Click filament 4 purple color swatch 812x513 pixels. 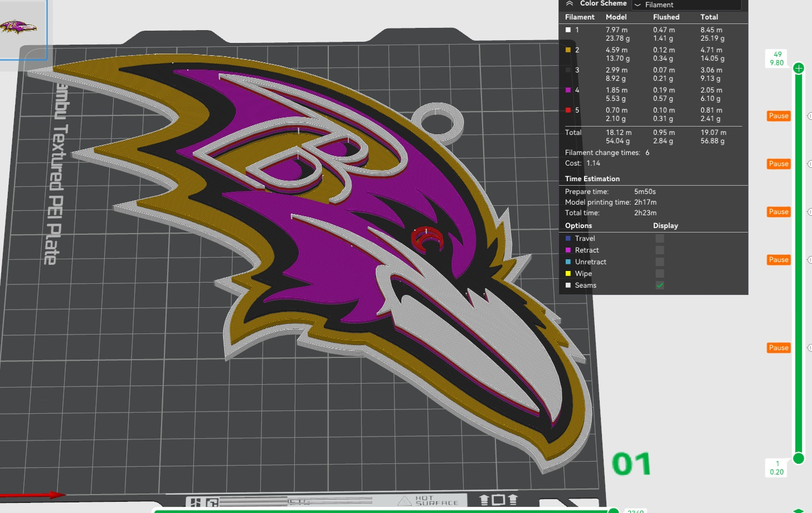(568, 90)
